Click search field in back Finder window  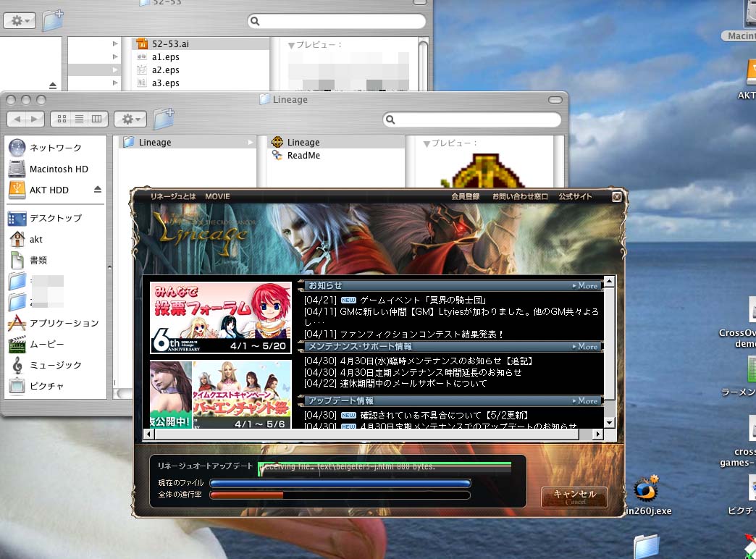pos(337,21)
